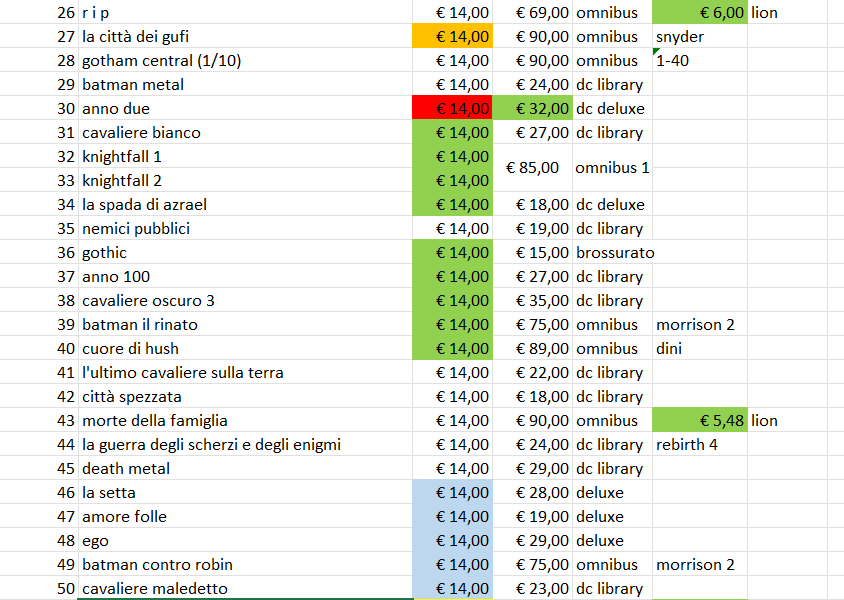Image resolution: width=844 pixels, height=600 pixels.
Task: Select the cell with comment indicator "1-40"
Action: coord(700,60)
